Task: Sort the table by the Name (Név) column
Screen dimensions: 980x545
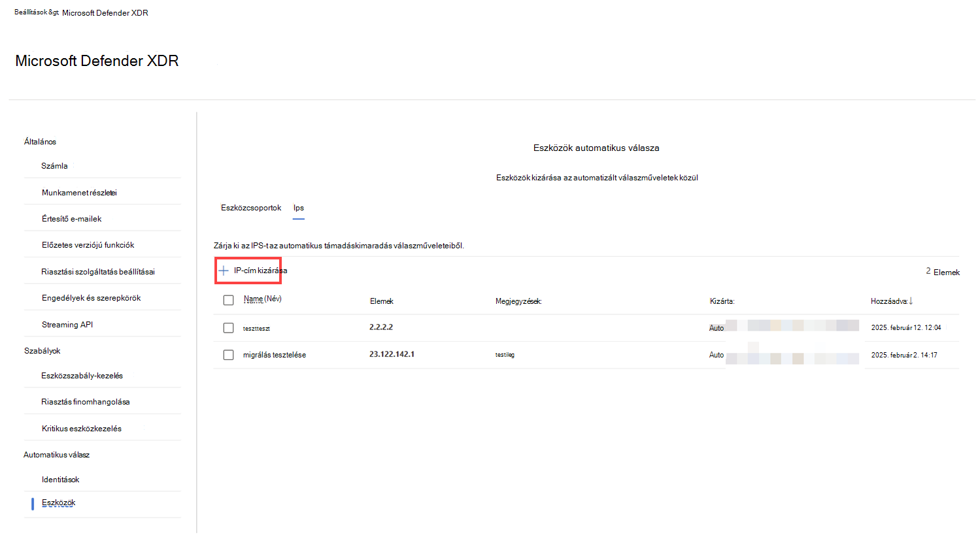Action: pyautogui.click(x=263, y=299)
